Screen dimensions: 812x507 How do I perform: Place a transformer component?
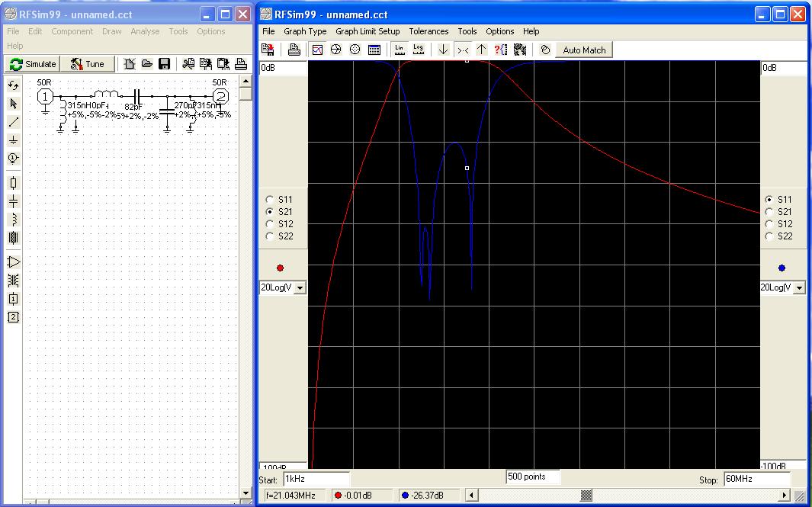14,280
